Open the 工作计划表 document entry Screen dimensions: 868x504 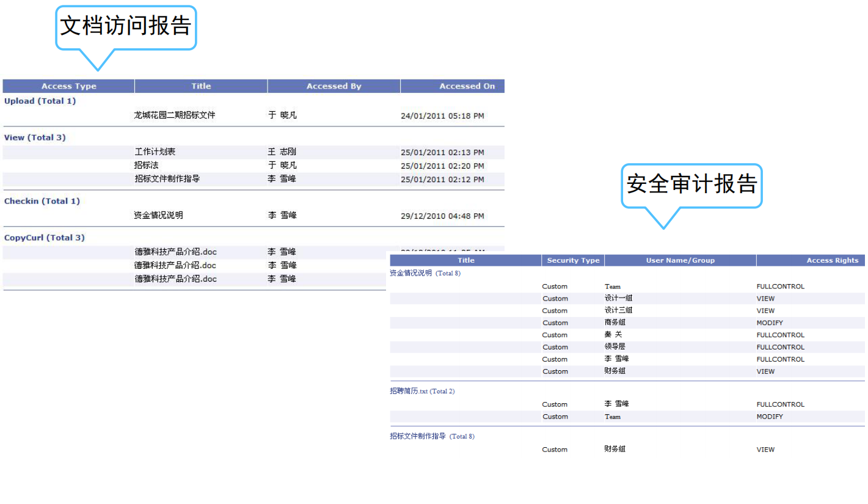point(155,152)
